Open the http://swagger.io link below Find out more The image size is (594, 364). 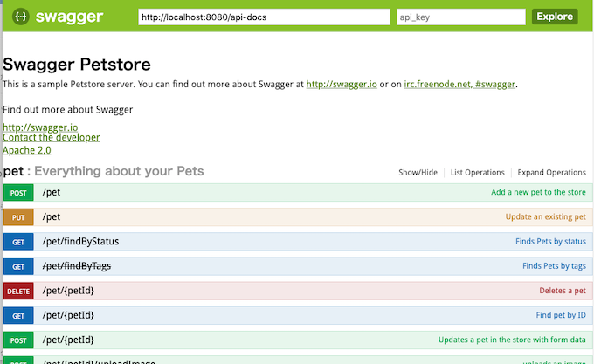point(40,127)
